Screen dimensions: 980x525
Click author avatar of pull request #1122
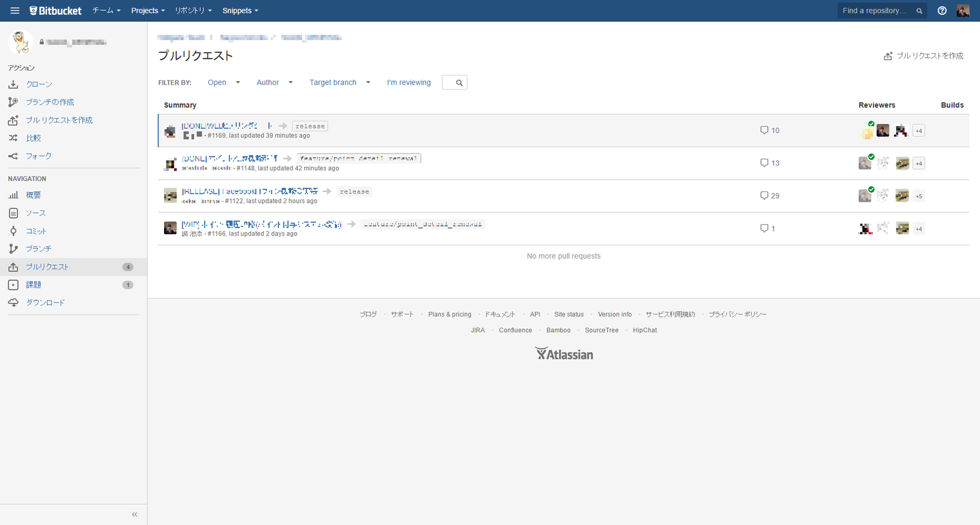coord(170,195)
